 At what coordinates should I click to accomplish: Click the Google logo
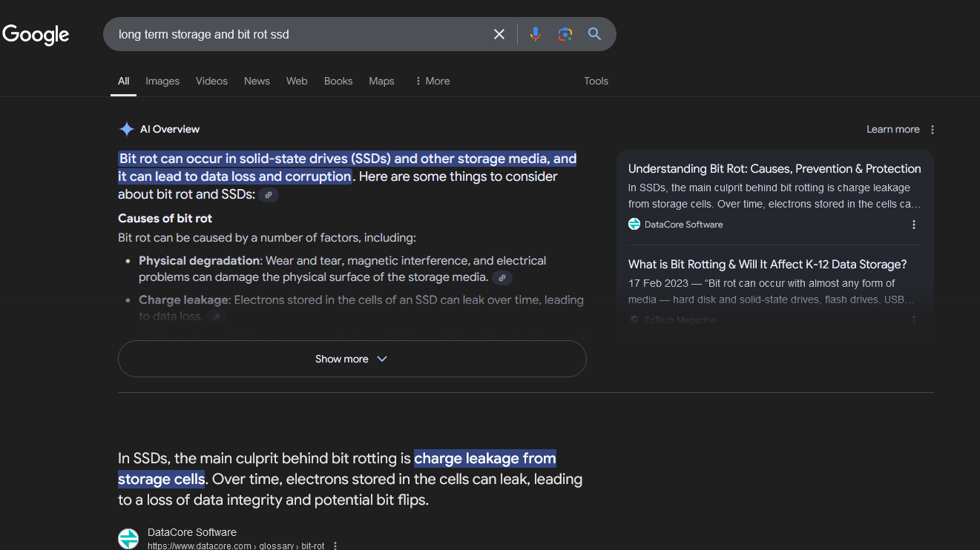coord(36,35)
